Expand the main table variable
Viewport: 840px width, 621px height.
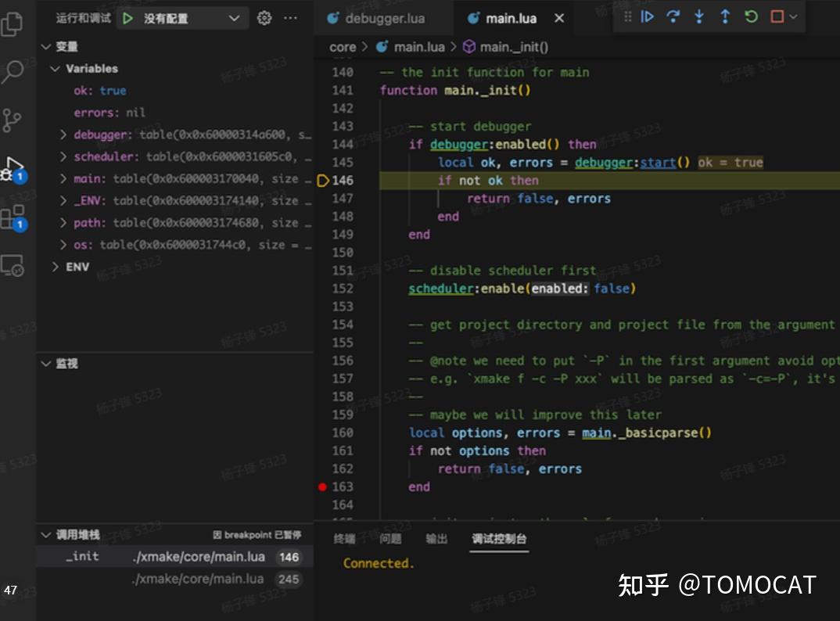pos(63,178)
